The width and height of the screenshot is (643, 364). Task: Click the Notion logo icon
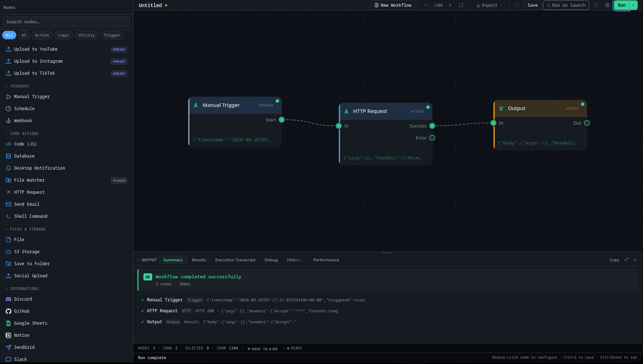tap(8, 335)
